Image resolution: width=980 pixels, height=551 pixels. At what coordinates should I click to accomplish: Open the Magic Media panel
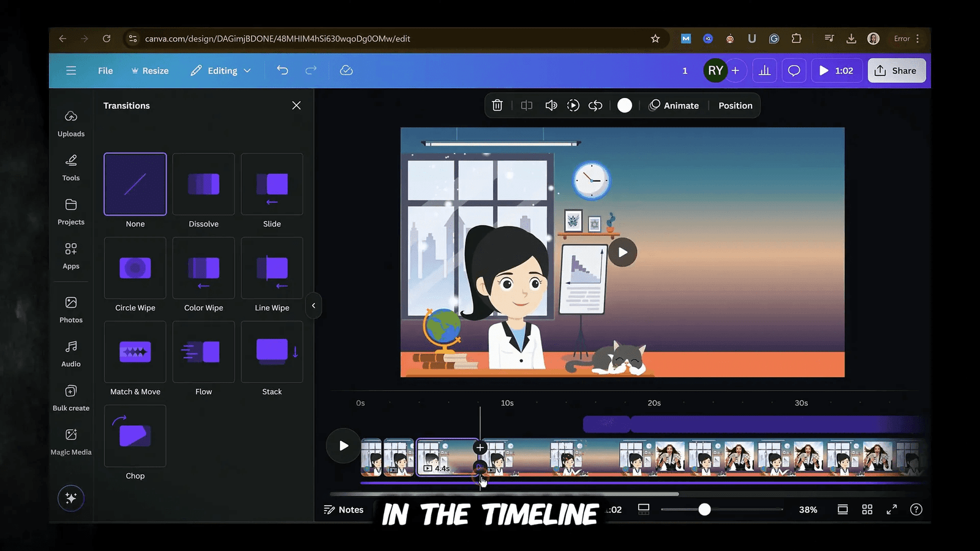(x=70, y=441)
